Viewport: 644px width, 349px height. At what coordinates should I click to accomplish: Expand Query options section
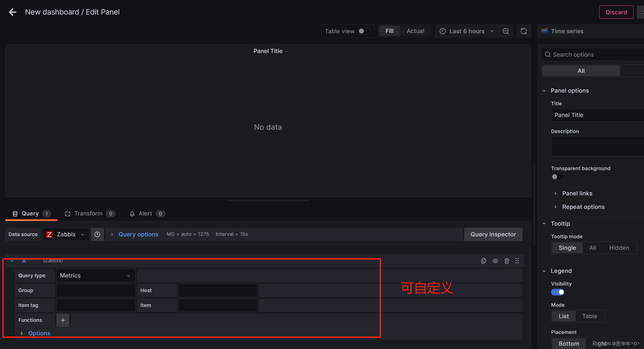139,234
